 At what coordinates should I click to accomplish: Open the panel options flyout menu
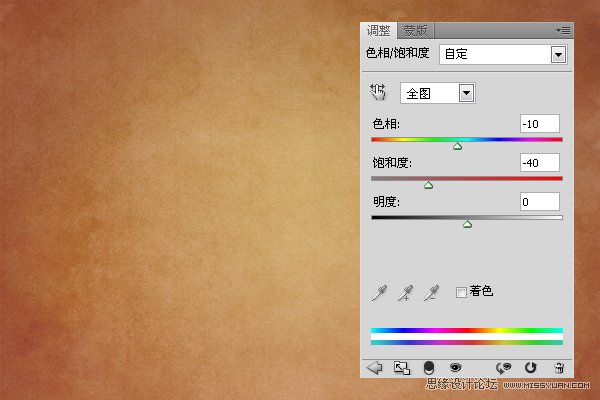563,31
